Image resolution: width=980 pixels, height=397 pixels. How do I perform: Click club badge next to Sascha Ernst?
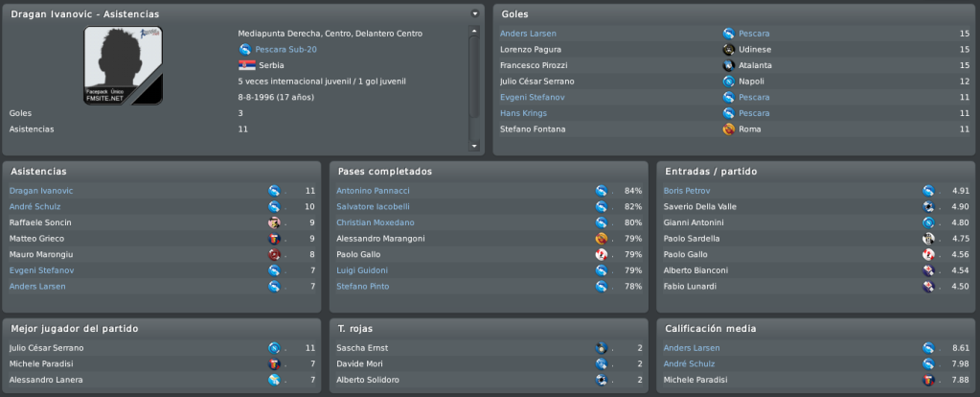coord(602,348)
